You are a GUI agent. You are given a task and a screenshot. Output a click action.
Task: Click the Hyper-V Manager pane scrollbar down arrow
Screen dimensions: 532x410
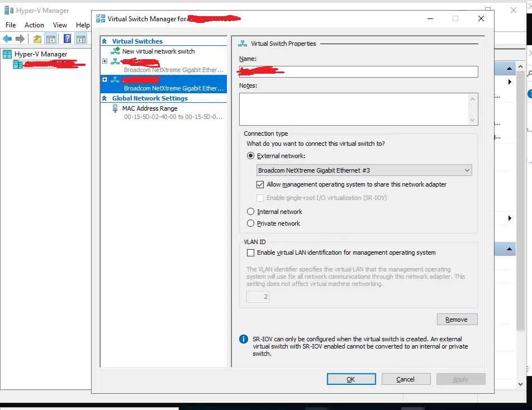pos(520,384)
